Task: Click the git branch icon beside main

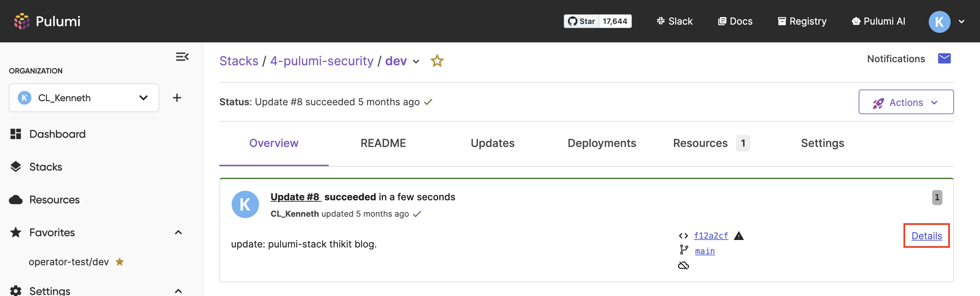Action: tap(684, 250)
